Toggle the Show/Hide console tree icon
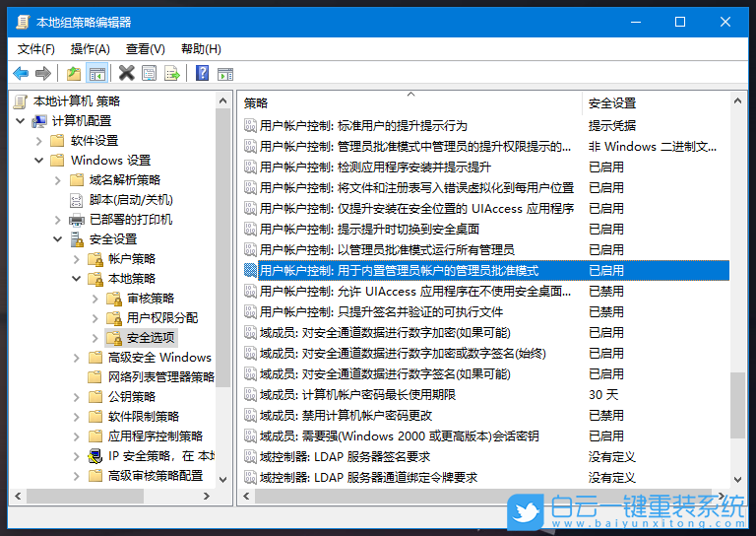Screen dimensions: 756x536 click(96, 74)
